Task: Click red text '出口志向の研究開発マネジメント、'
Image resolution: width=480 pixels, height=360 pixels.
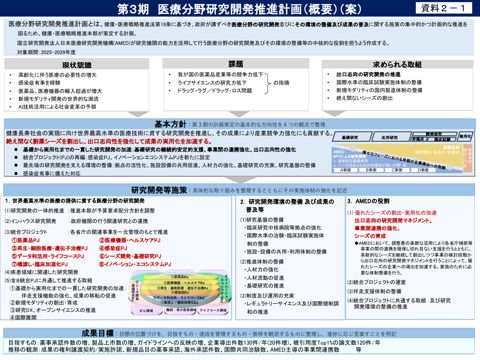Action: pos(393,221)
